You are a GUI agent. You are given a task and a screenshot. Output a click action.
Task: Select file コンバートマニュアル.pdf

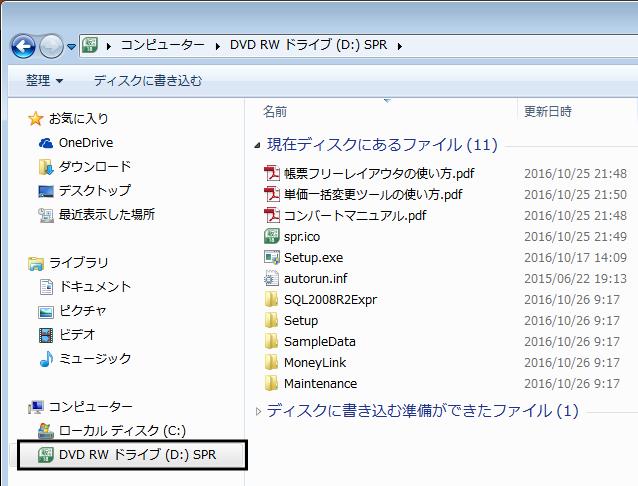[x=355, y=216]
